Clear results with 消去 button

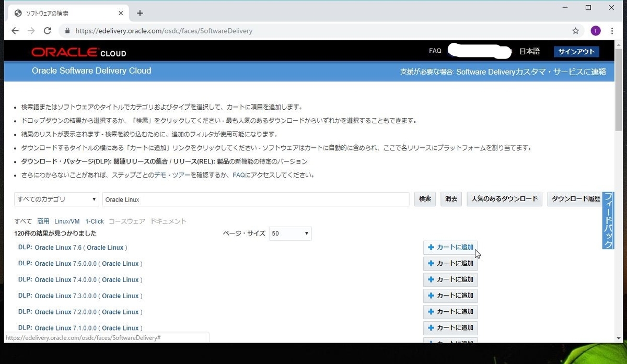450,199
